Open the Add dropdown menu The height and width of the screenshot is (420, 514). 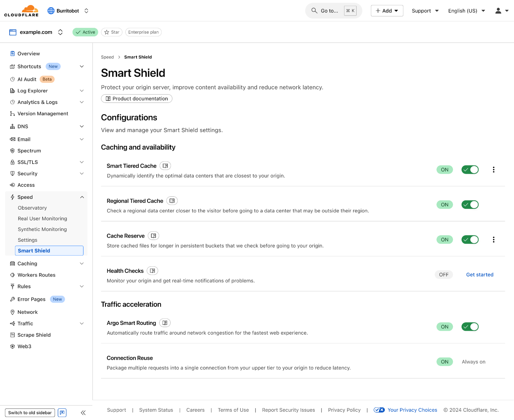click(387, 11)
